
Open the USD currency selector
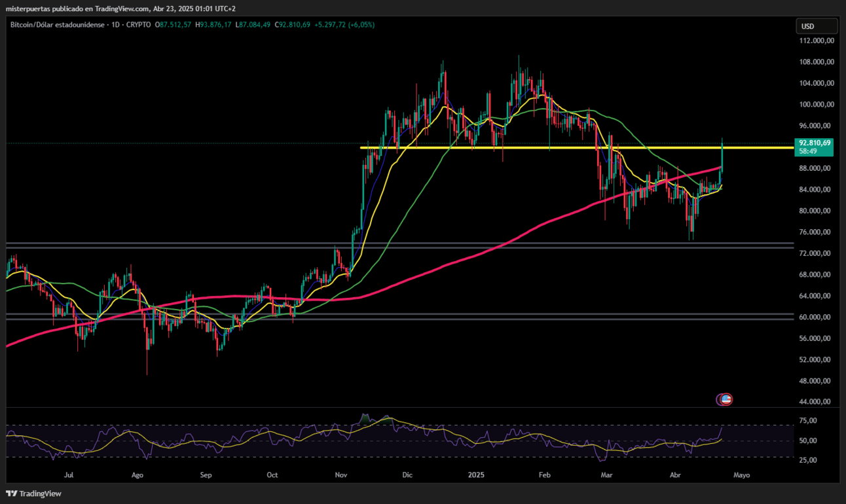pos(817,26)
